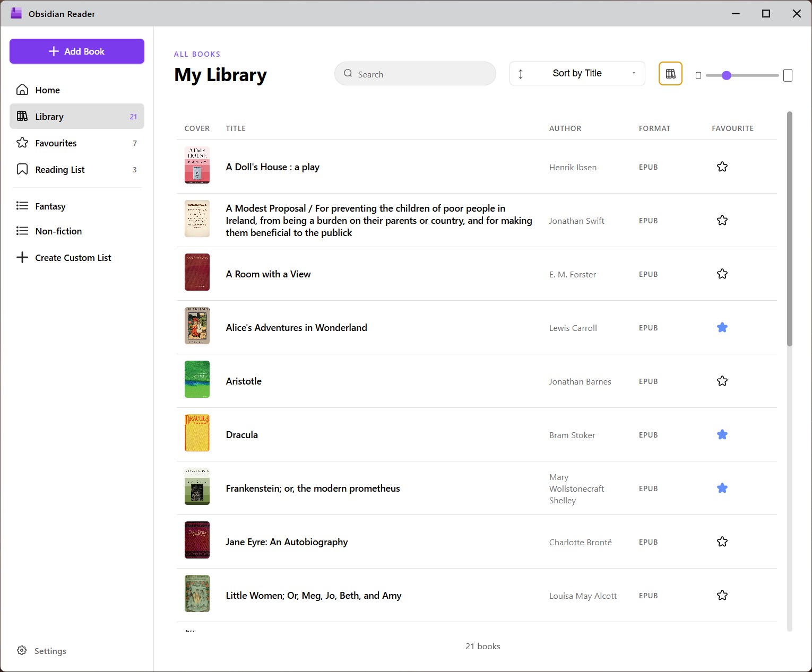Click the 'Dracula' title text

pos(242,435)
